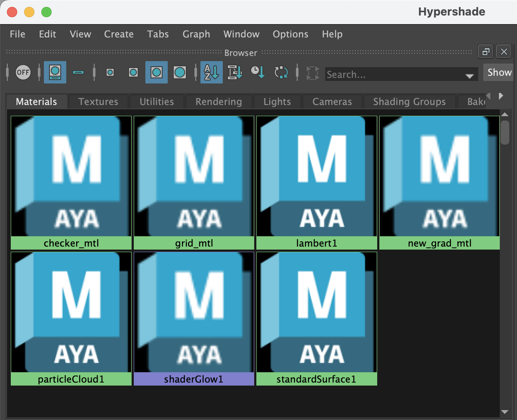
Task: Open the Window menu
Action: 241,34
